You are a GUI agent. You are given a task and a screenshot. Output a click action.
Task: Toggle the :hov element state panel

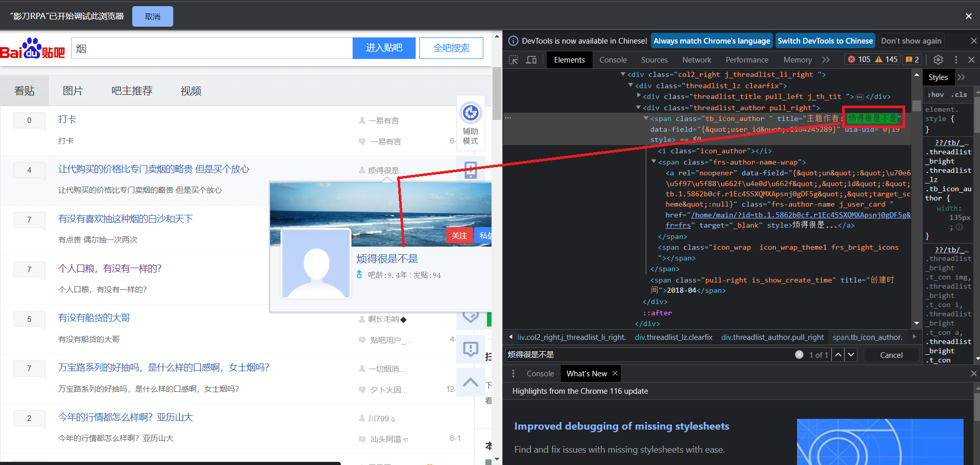tap(935, 95)
